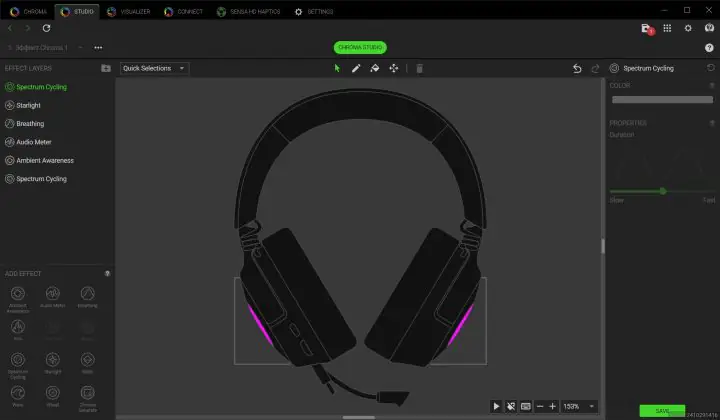Open the Connect tab
Screen dimensions: 720x420
[x=184, y=11]
